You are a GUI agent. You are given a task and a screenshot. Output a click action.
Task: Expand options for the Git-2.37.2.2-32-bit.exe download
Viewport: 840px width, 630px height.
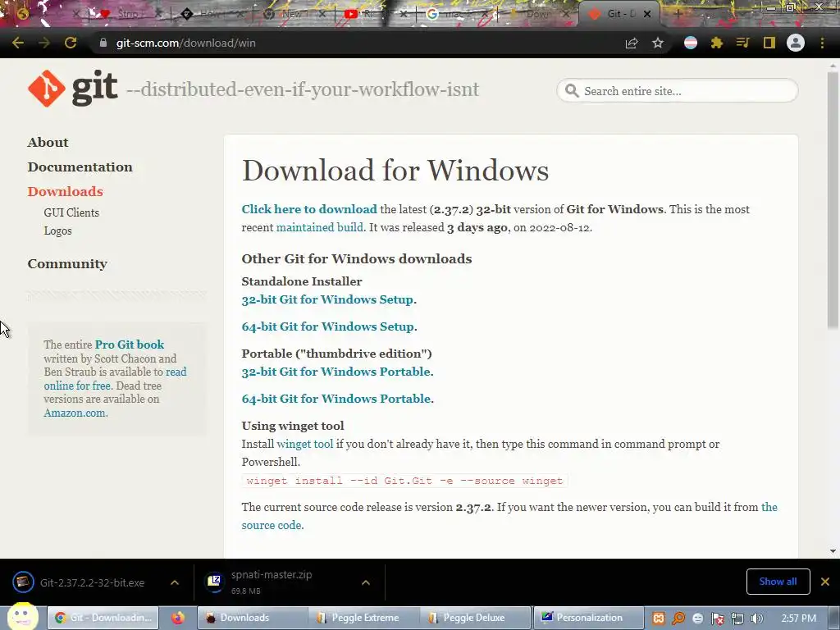click(175, 582)
